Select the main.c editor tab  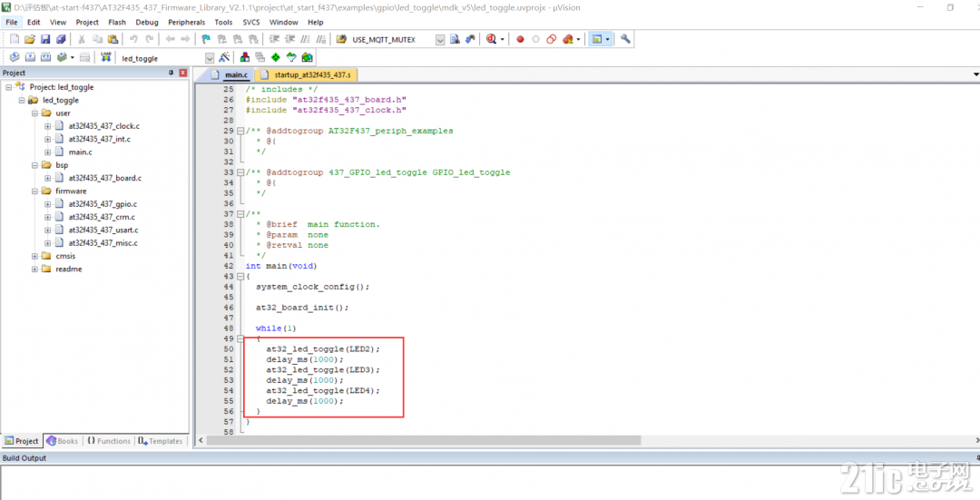[230, 75]
